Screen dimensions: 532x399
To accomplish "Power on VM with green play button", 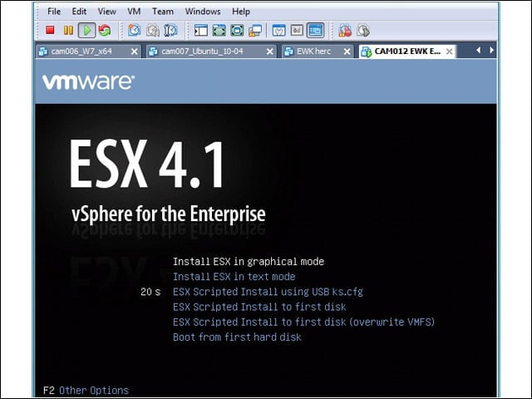I will 86,30.
